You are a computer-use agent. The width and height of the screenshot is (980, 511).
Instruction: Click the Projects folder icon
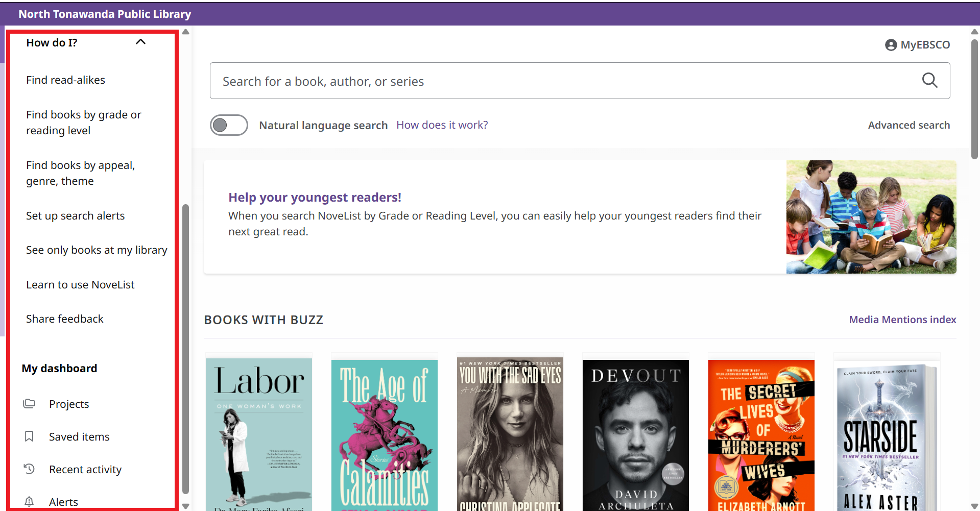coord(29,404)
